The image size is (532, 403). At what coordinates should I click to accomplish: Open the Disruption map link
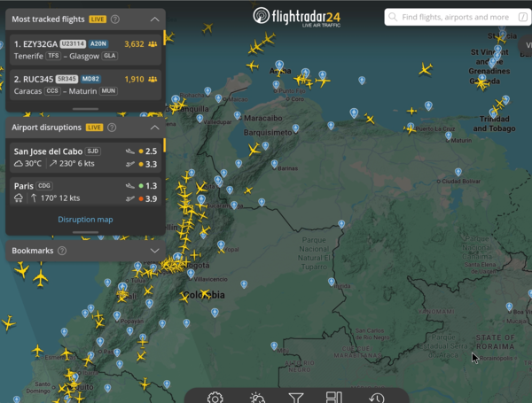click(85, 220)
